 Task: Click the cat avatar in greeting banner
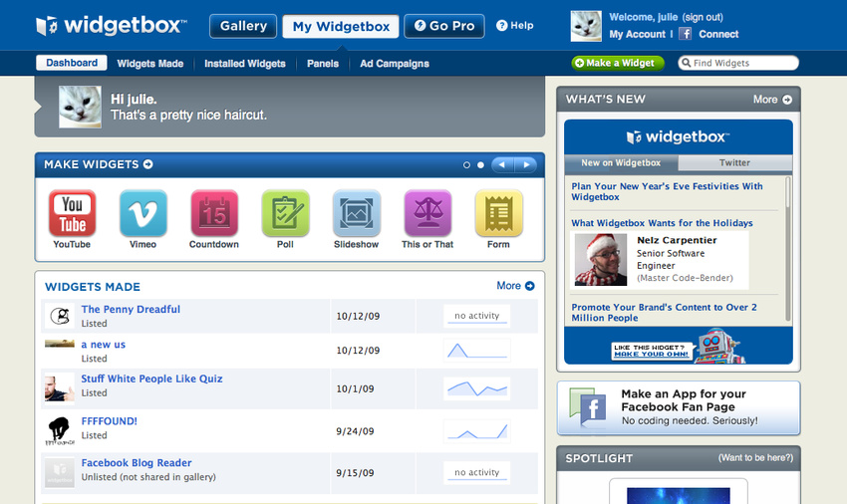[x=80, y=107]
